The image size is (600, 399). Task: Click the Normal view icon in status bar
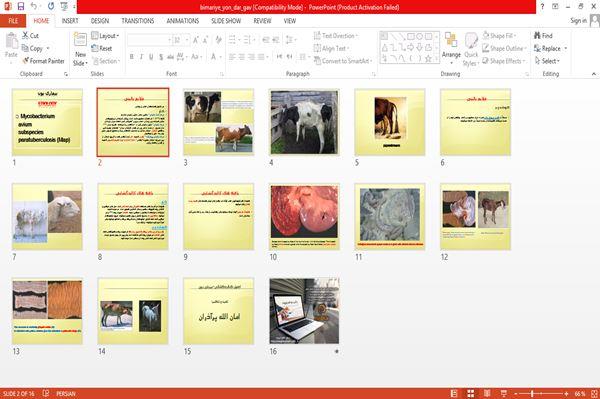pyautogui.click(x=454, y=394)
